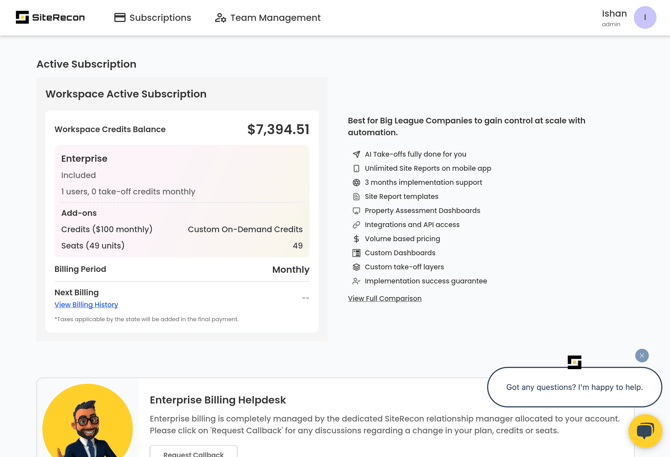The height and width of the screenshot is (457, 670).
Task: Open the View Full Comparison link
Action: pos(385,299)
